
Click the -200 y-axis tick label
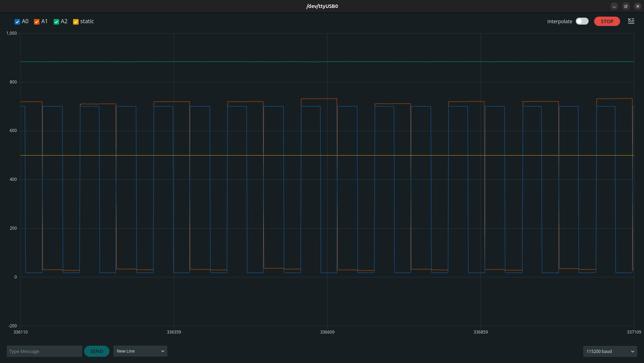[x=12, y=326]
